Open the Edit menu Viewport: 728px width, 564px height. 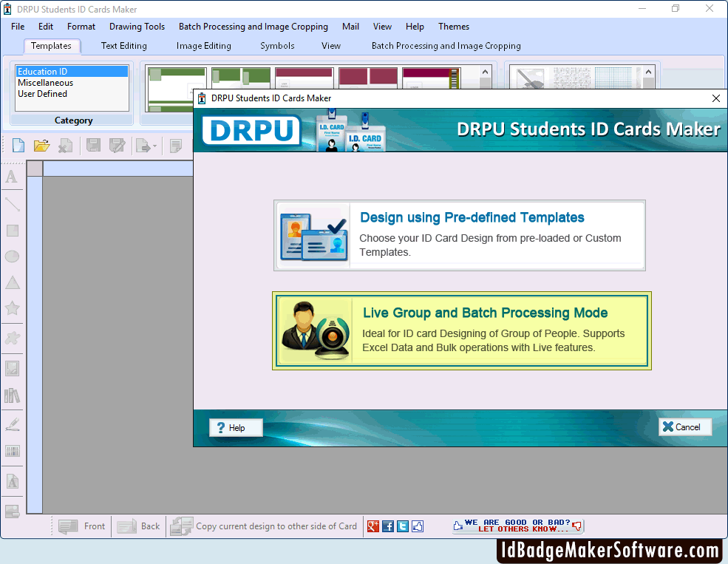(46, 27)
